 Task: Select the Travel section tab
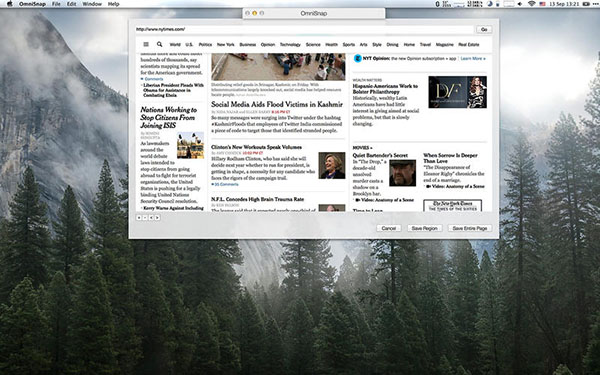(425, 44)
